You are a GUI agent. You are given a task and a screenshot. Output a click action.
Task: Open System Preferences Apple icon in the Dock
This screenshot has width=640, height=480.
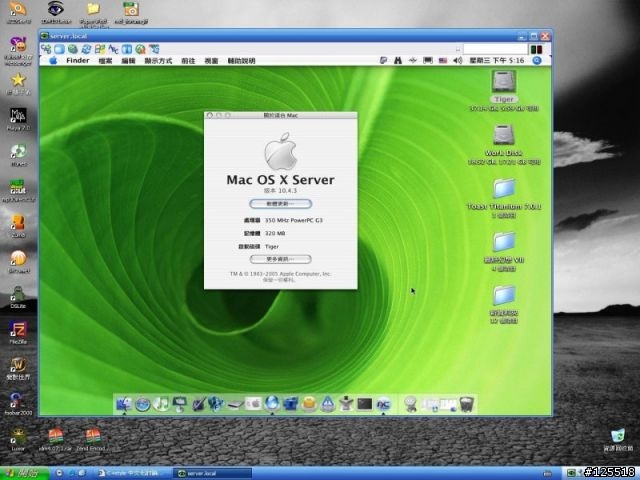(253, 404)
